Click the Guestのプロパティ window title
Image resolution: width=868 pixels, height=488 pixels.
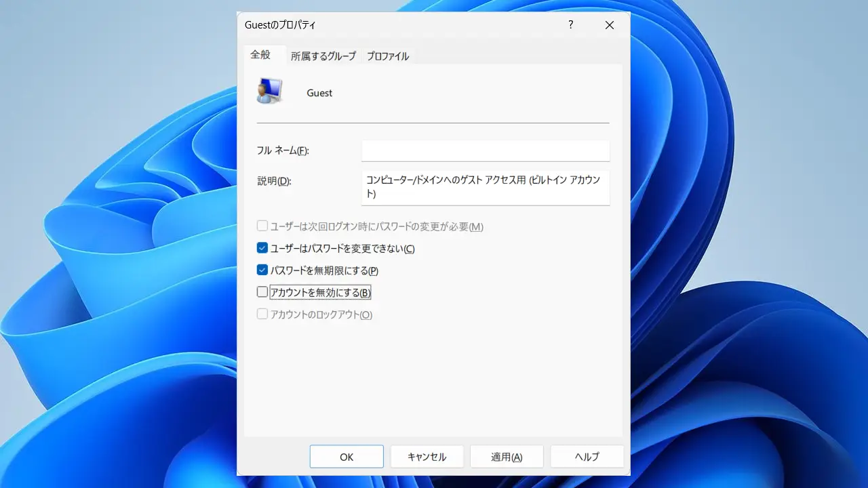coord(280,25)
